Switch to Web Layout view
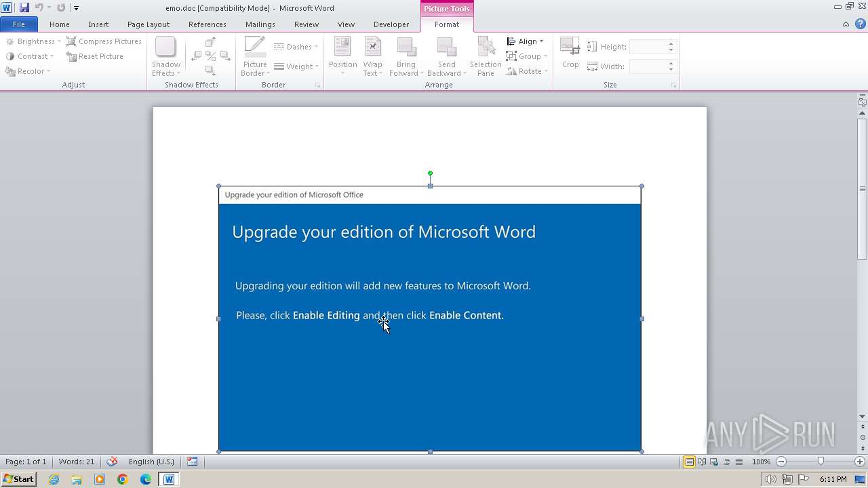Viewport: 868px width, 488px height. pos(714,462)
